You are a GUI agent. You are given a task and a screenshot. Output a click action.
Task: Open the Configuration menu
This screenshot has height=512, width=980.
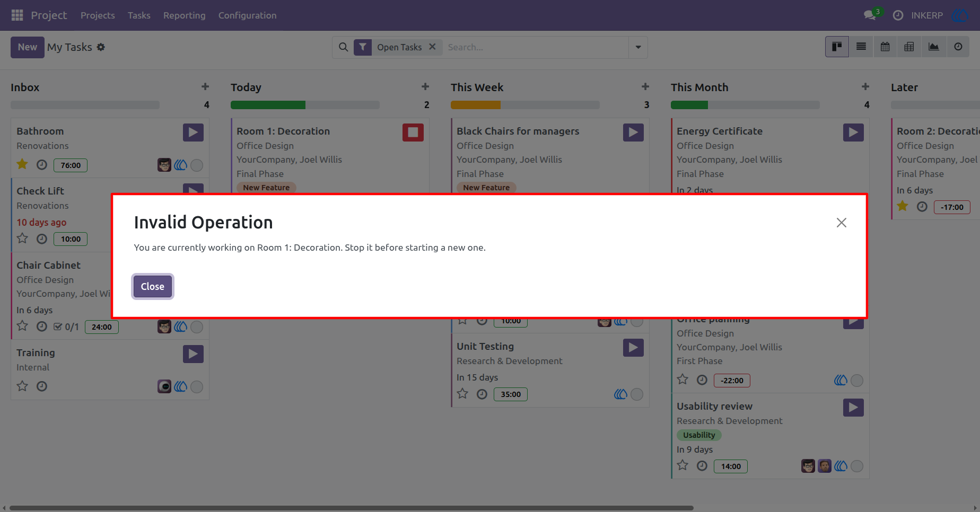(x=248, y=15)
